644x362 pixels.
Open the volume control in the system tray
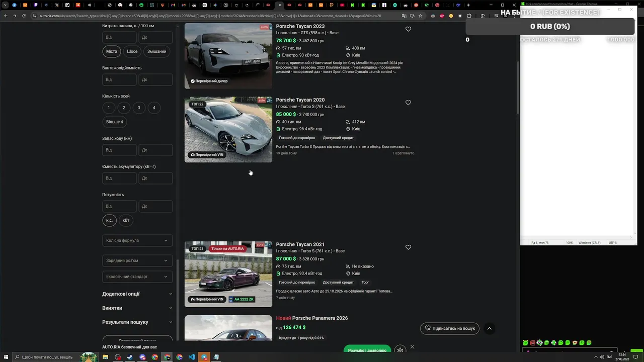[602, 357]
